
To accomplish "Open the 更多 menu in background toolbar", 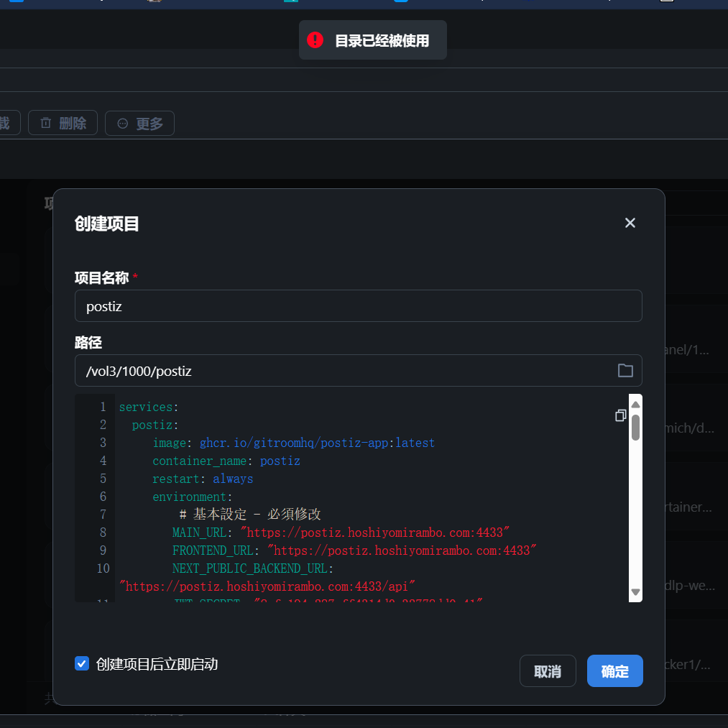I will coord(139,124).
